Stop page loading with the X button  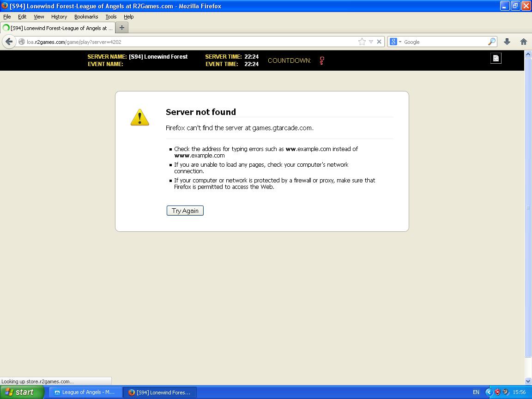pyautogui.click(x=379, y=42)
